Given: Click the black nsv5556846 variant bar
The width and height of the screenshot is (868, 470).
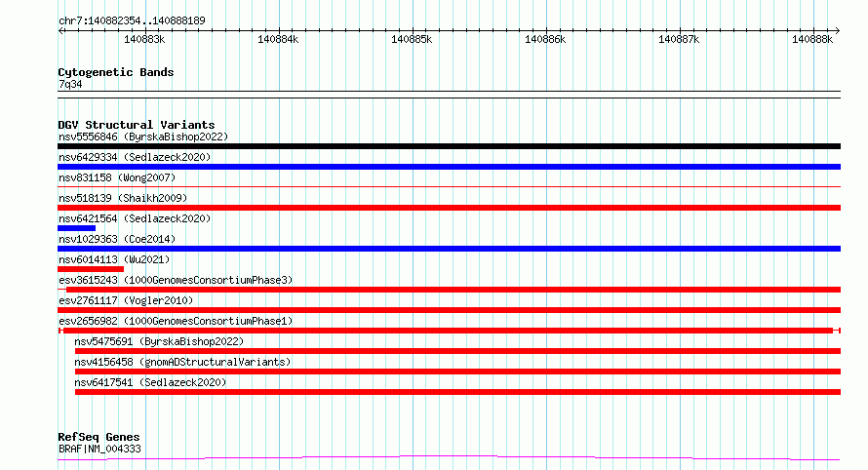Looking at the screenshot, I should tap(449, 146).
